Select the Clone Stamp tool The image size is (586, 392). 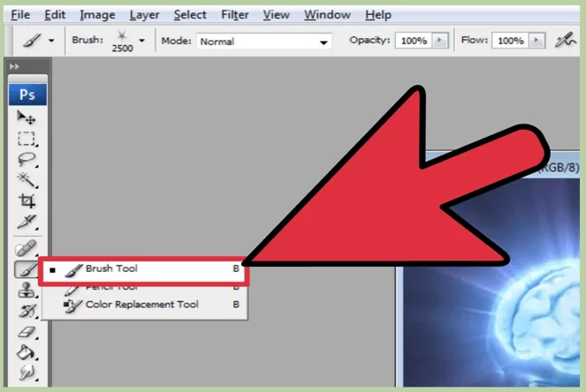[27, 290]
